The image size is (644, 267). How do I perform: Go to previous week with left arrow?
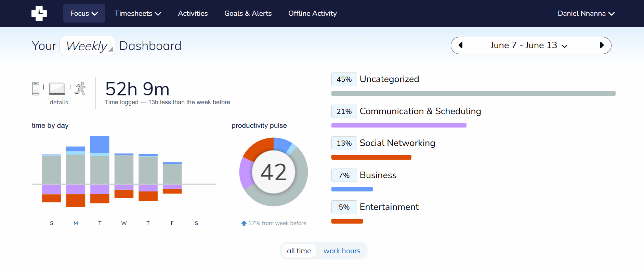(460, 45)
